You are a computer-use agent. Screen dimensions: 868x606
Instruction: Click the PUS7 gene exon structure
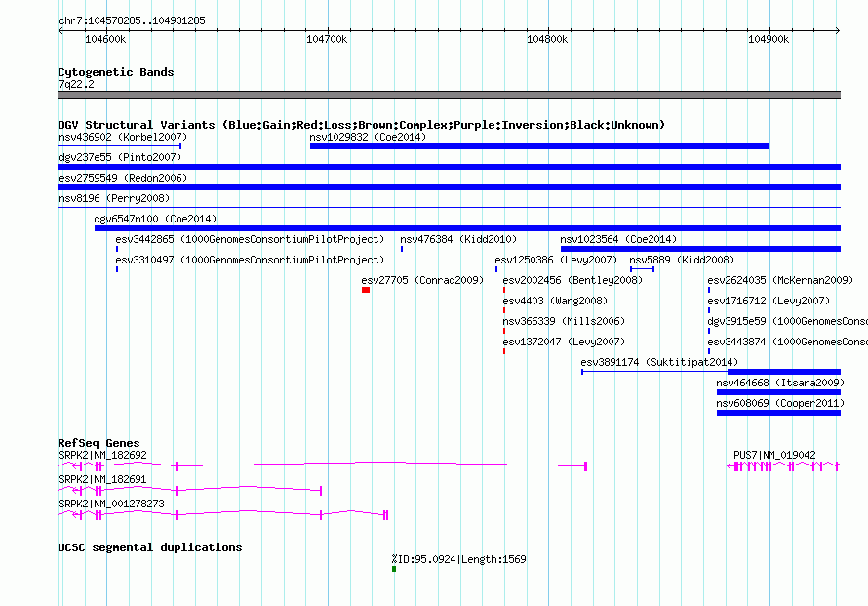click(x=783, y=466)
